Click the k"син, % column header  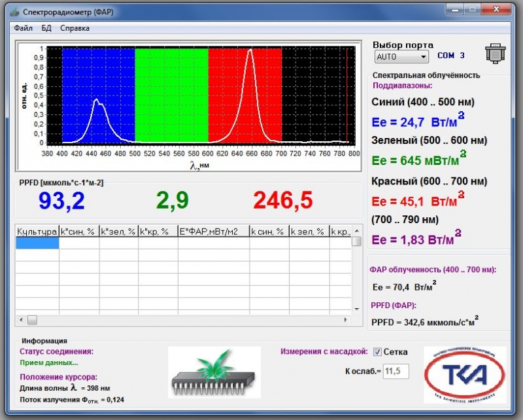(79, 232)
